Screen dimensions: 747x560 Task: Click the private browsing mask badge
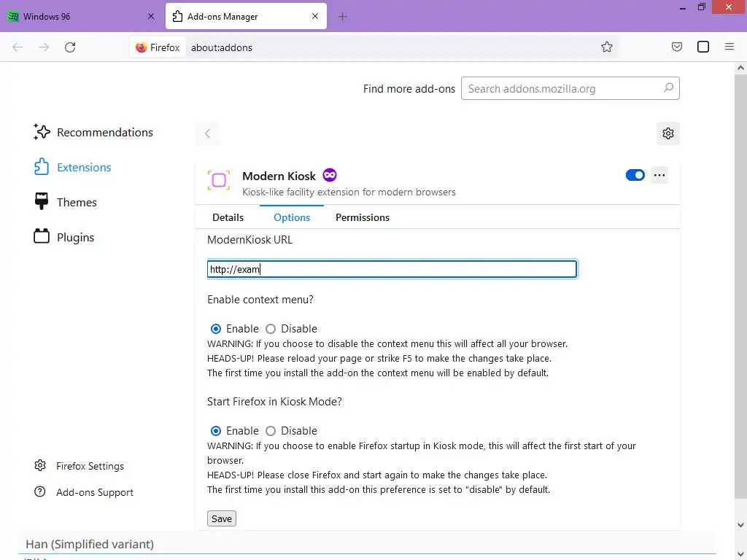point(330,175)
